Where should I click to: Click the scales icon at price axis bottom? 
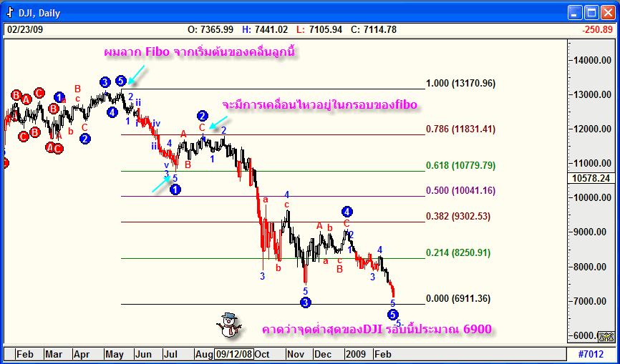(x=606, y=337)
